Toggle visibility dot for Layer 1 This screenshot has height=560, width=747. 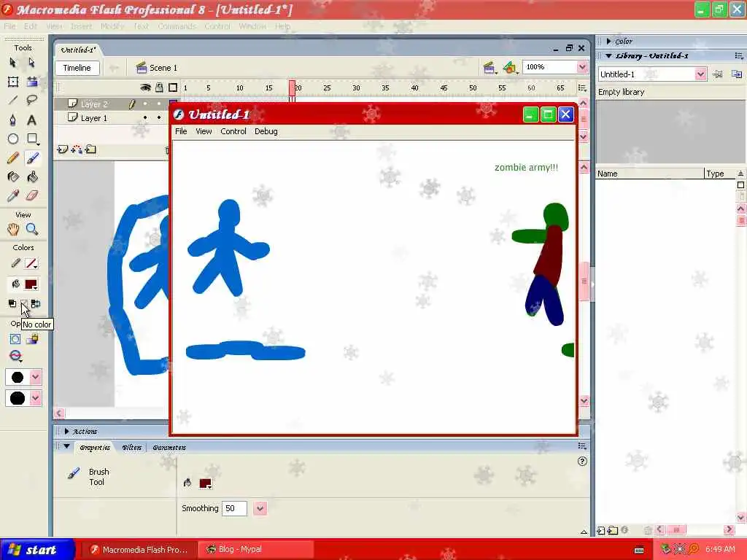pos(145,117)
